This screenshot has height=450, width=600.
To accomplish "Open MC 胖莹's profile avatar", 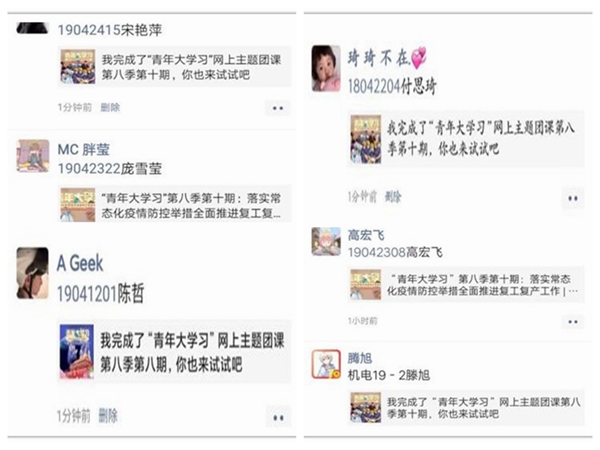I will 33,156.
